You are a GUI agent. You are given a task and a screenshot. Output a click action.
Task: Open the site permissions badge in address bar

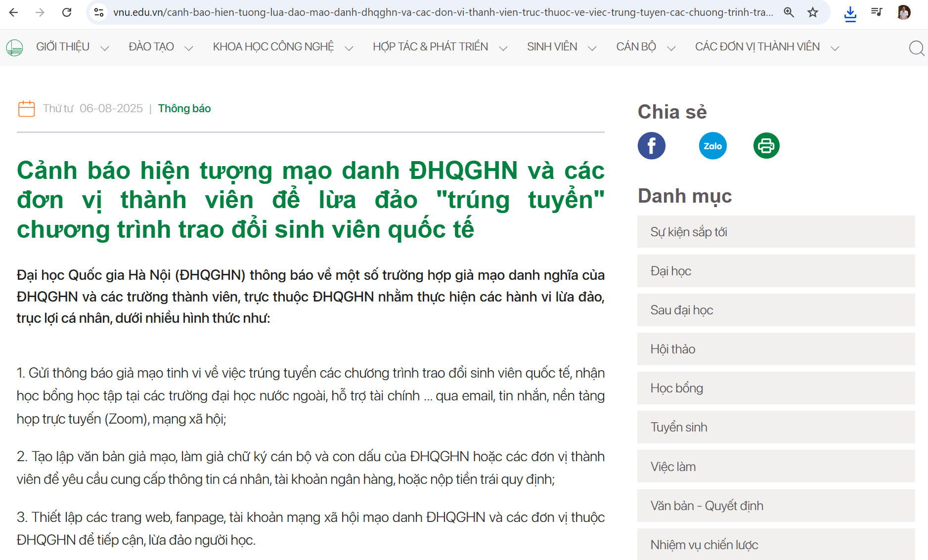(x=98, y=12)
